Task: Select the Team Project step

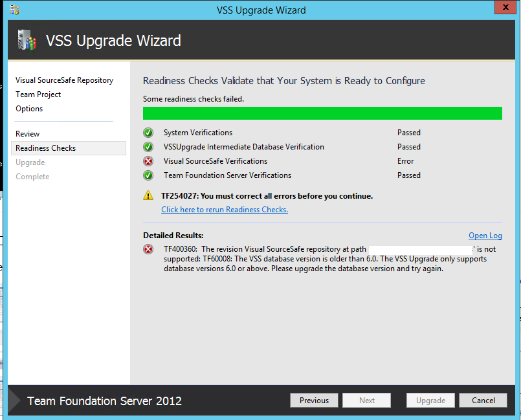Action: (40, 94)
